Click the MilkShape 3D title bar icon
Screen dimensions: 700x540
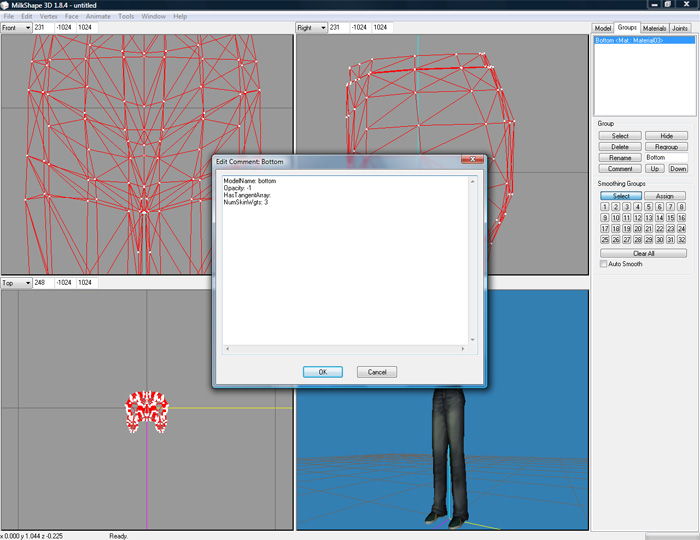pyautogui.click(x=5, y=5)
